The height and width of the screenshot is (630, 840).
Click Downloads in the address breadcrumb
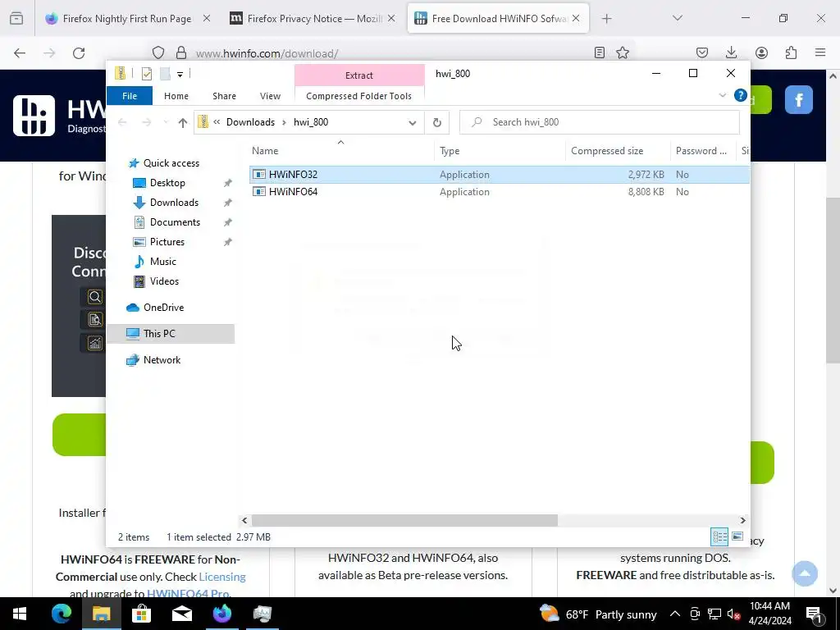pos(250,122)
